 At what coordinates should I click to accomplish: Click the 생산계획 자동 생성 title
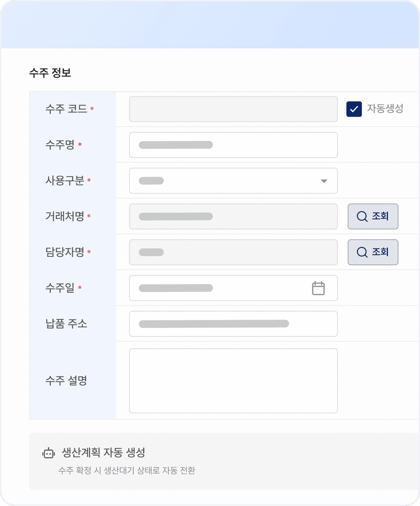(x=103, y=452)
